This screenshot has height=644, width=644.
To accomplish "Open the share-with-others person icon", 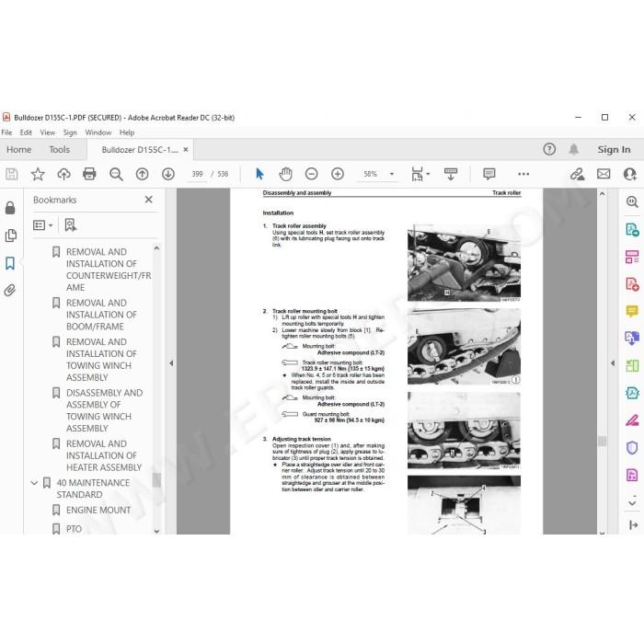I will tap(629, 174).
